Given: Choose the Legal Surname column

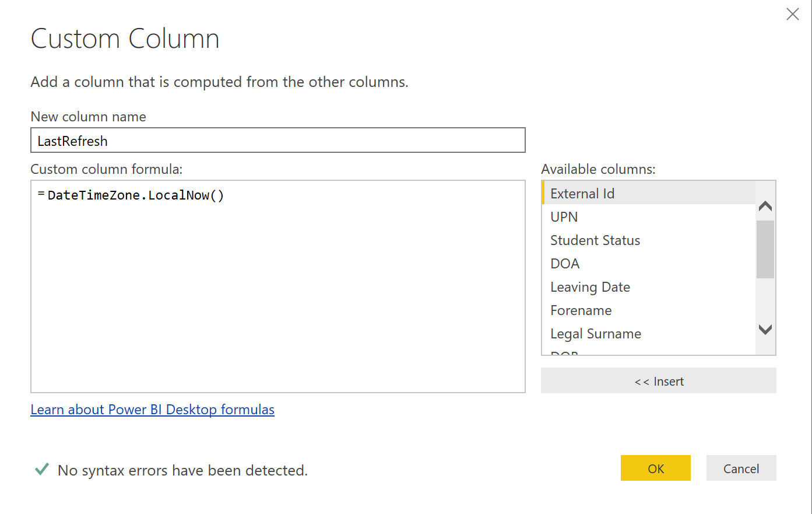Looking at the screenshot, I should coord(596,334).
